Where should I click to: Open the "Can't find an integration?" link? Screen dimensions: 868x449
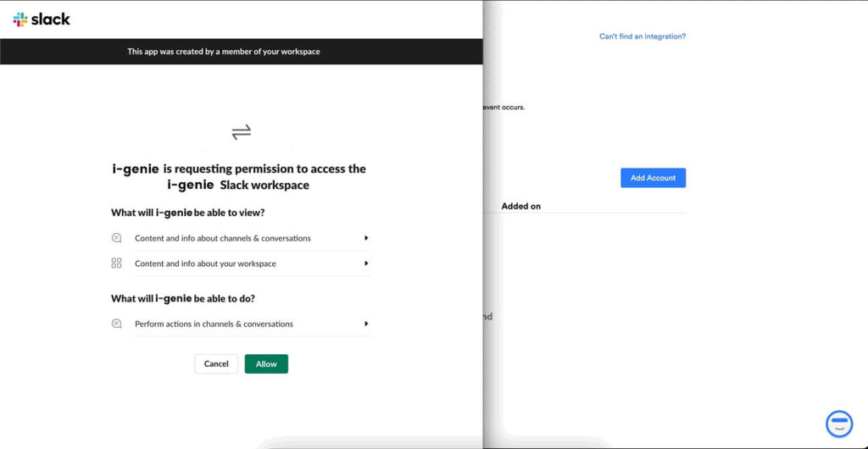click(642, 36)
